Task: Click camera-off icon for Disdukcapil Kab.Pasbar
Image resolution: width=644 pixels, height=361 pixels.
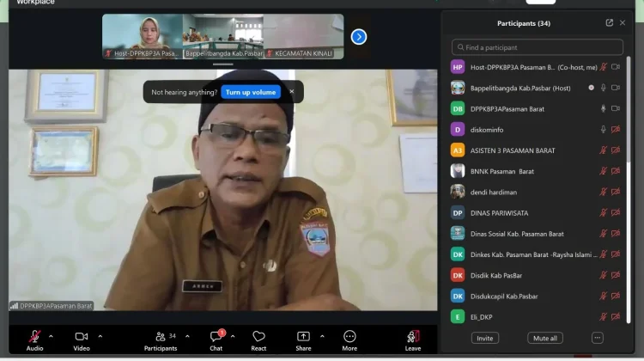Action: point(616,296)
